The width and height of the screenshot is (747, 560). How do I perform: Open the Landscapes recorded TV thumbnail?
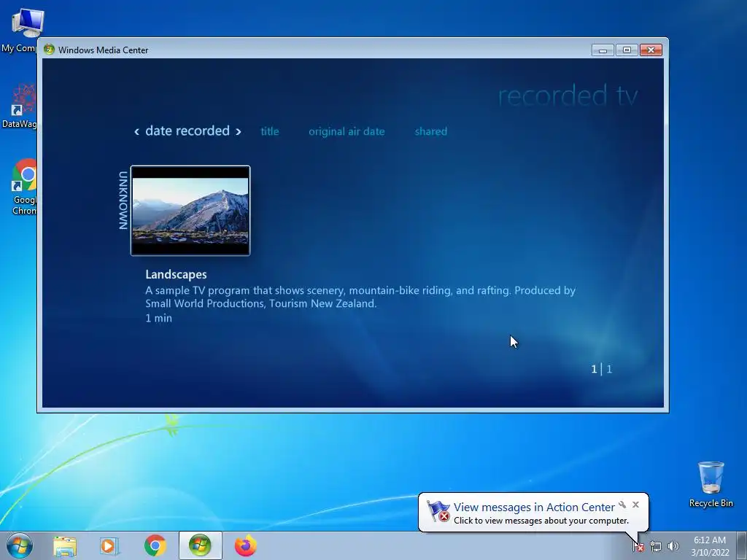190,211
